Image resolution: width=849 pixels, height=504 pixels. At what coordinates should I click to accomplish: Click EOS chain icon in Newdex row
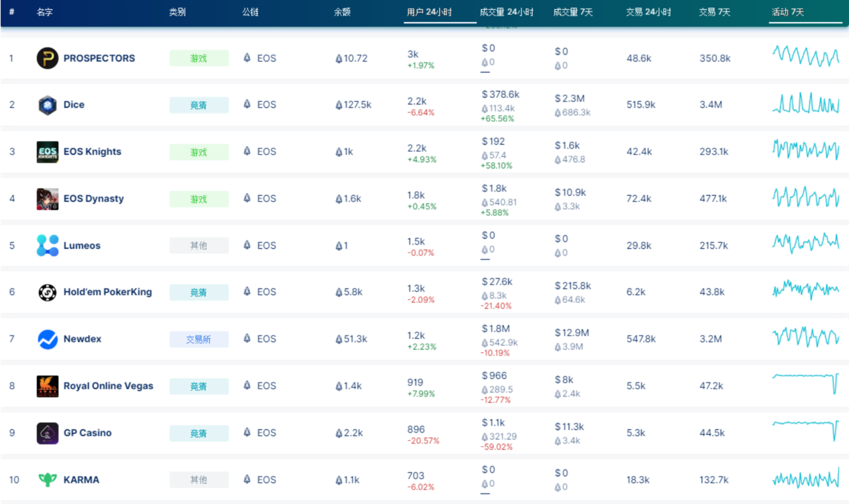tap(247, 339)
